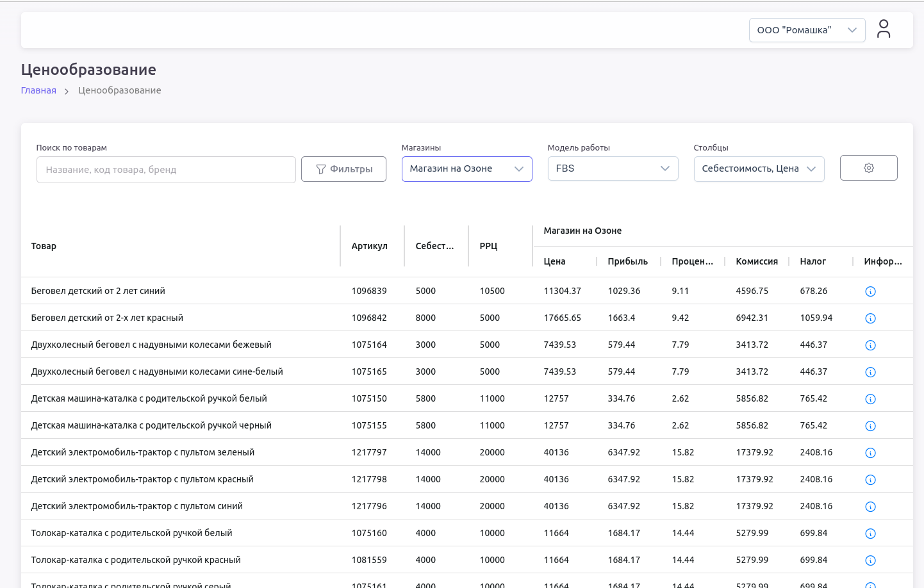Click the Прибыль column header
The image size is (924, 588).
(x=627, y=261)
